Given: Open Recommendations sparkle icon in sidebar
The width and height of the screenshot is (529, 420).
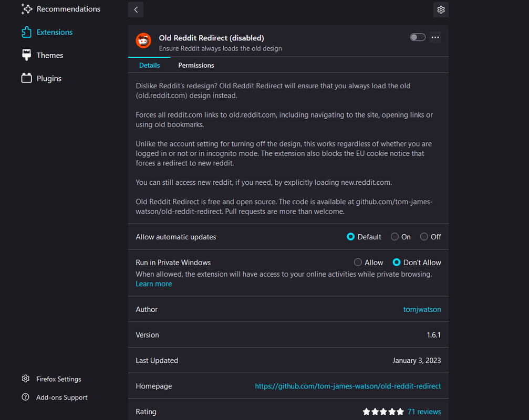Looking at the screenshot, I should [x=27, y=9].
